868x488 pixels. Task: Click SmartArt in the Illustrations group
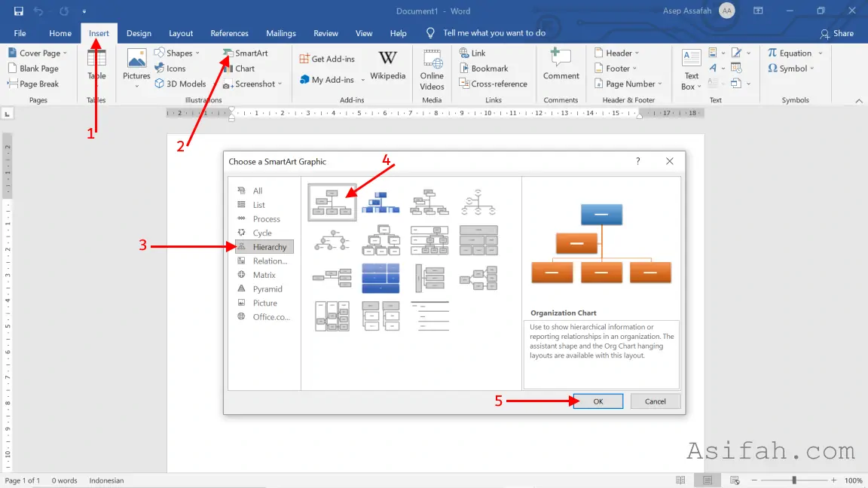click(x=245, y=53)
